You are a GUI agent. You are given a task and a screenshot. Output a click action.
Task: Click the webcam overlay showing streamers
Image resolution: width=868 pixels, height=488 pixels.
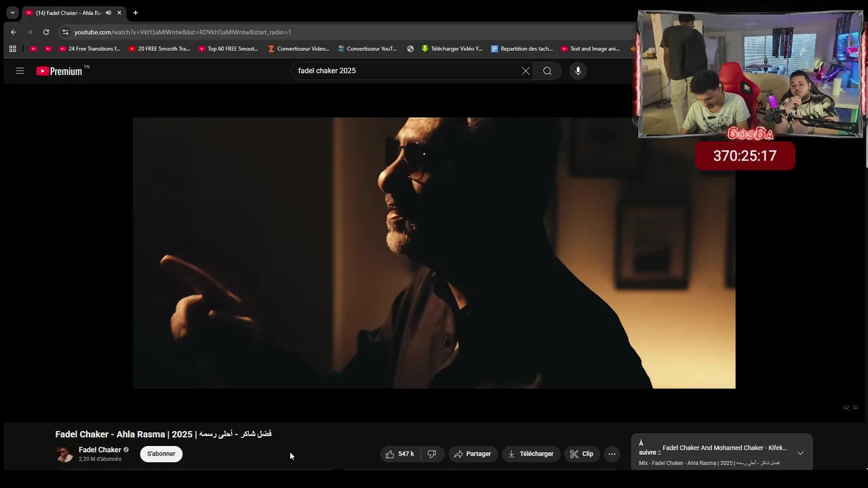[750, 74]
